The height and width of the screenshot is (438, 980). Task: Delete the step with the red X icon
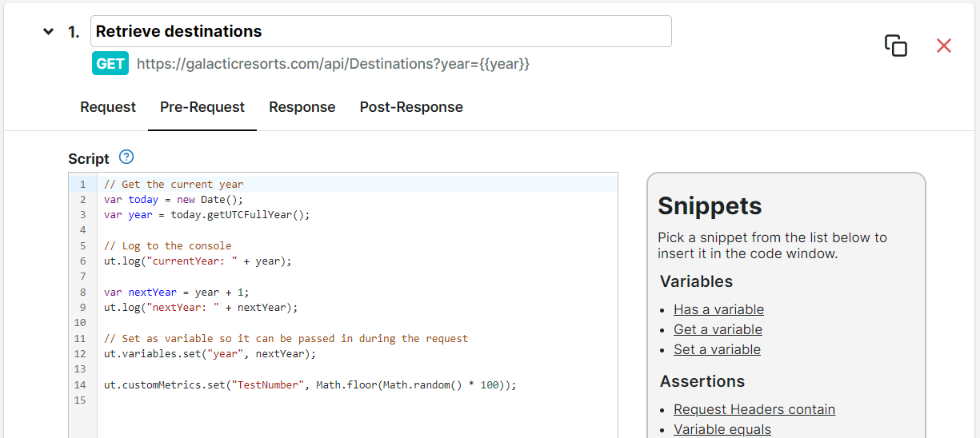tap(944, 46)
